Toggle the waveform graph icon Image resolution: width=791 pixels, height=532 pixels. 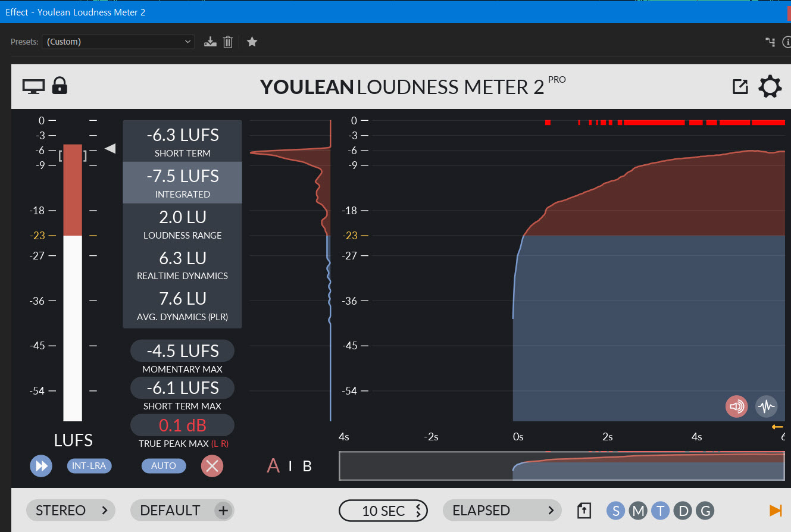(767, 407)
